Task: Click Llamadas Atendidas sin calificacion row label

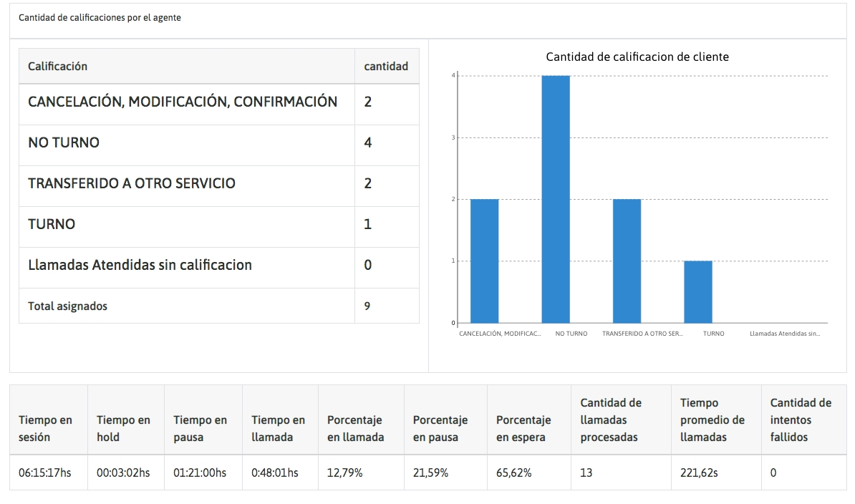Action: click(x=140, y=265)
